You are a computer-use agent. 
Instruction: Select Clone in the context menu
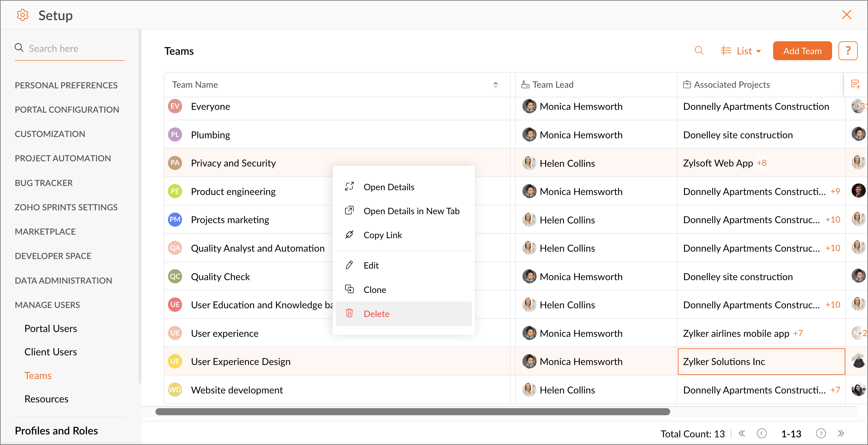374,289
